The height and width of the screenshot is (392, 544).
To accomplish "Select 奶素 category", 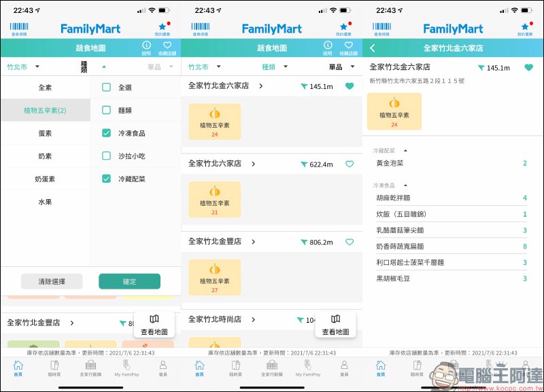I will coord(46,156).
